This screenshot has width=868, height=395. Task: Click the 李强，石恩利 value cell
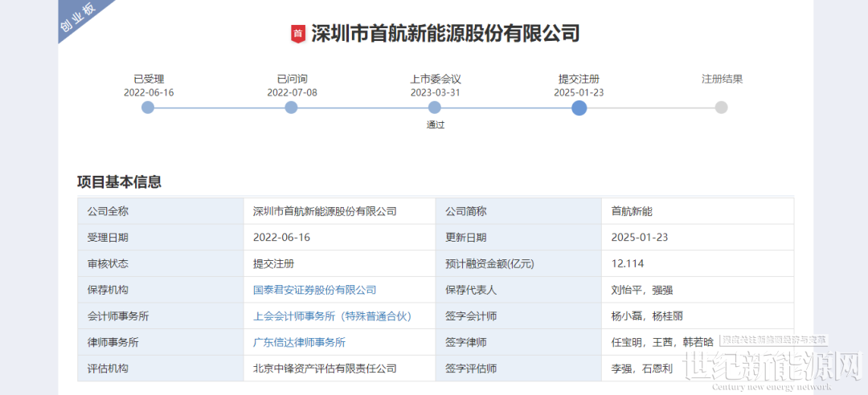tap(698, 369)
